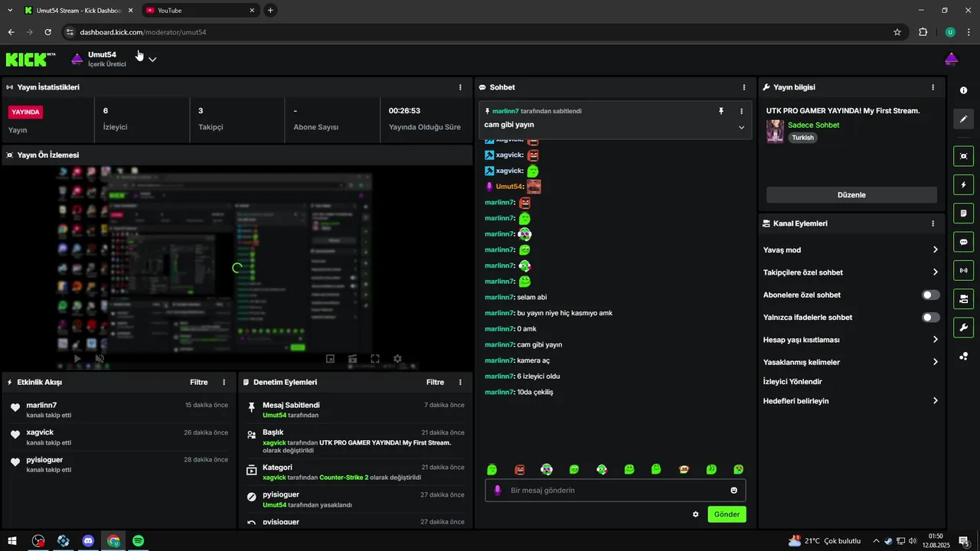The height and width of the screenshot is (551, 980).
Task: Toggle the broadcast signal icon in sidebar
Action: pyautogui.click(x=963, y=270)
